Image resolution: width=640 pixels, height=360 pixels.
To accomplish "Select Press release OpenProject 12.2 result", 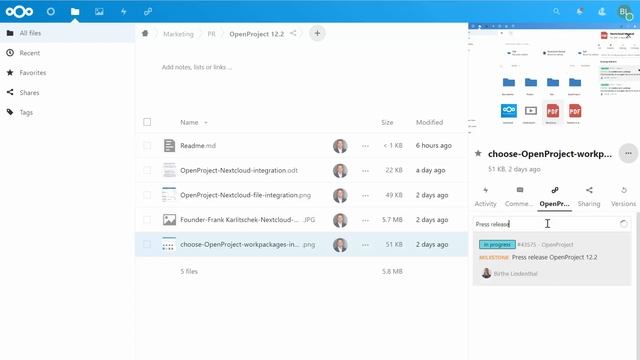I will (552, 259).
